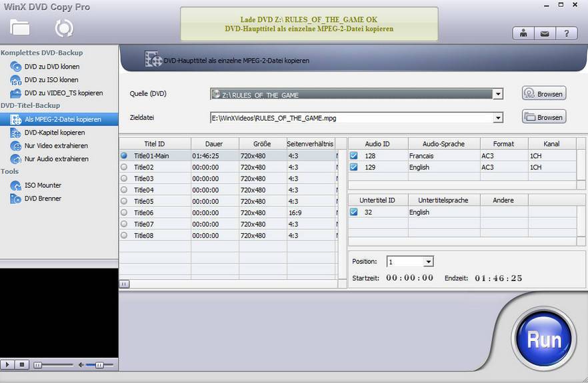This screenshot has width=588, height=383.
Task: Click Browsen next to Zieldatei
Action: tap(544, 117)
